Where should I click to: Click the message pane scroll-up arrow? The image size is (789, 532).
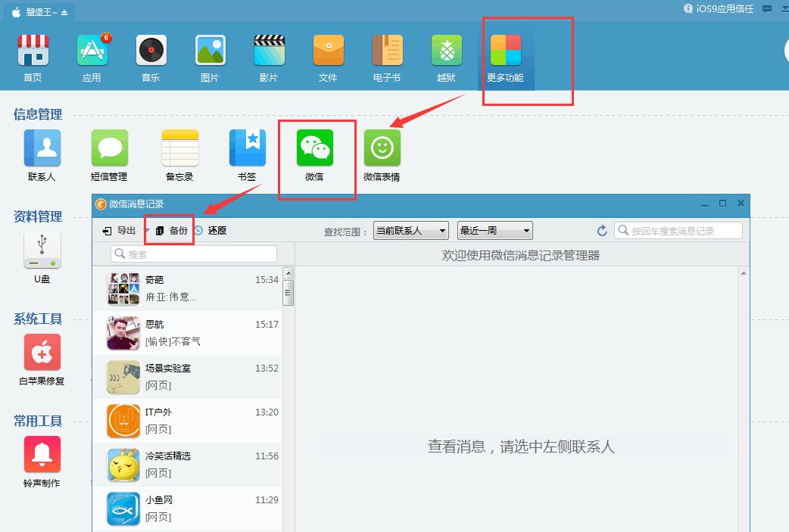coord(744,273)
